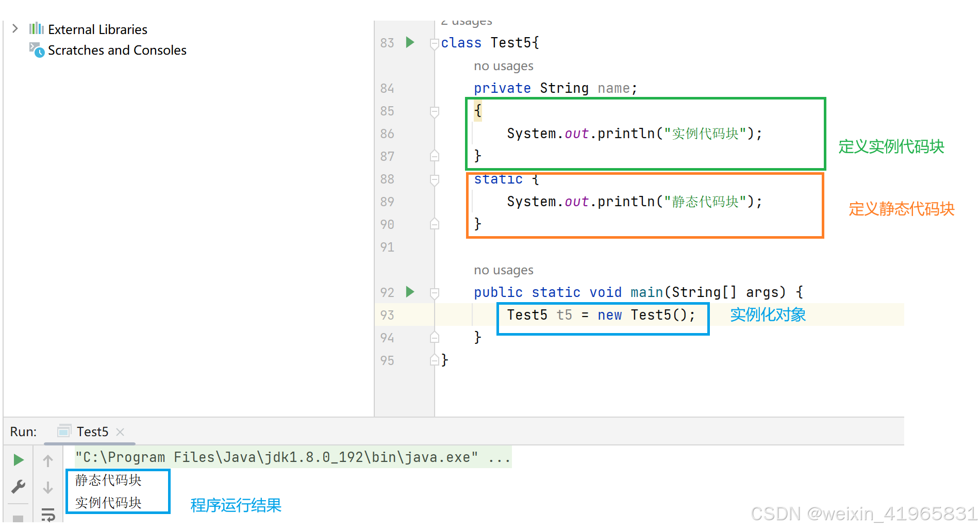
Task: Click fold end marker on line 87
Action: point(434,156)
